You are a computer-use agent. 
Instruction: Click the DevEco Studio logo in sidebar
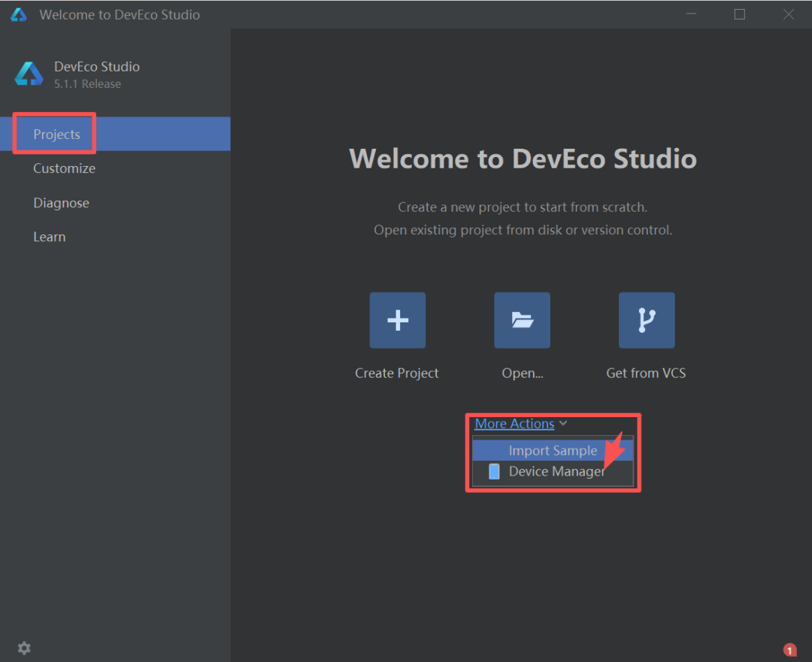click(x=29, y=74)
